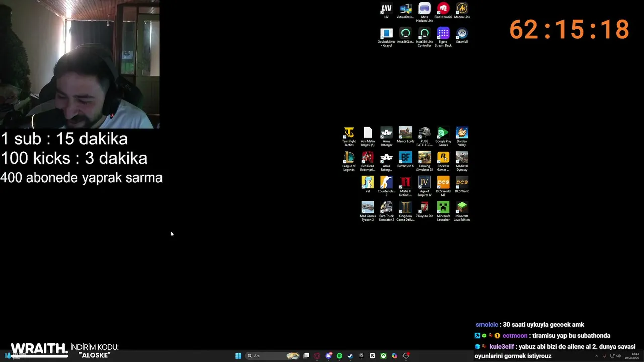Open Age of Empires IV icon

click(424, 187)
